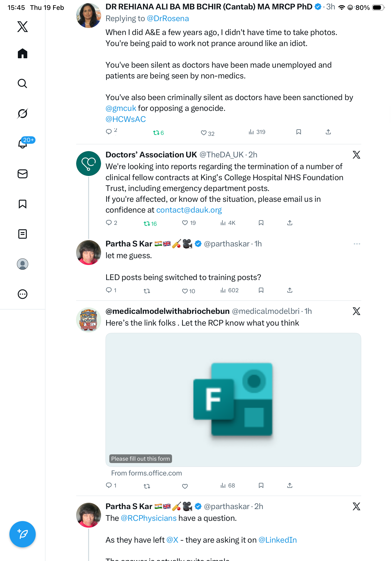Open the sidebar More circle menu
Viewport: 392px width, 561px height.
23,294
